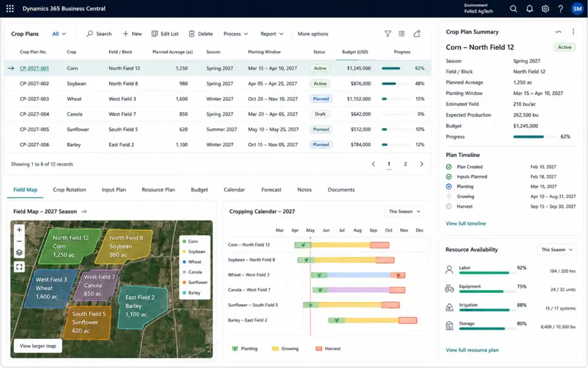
Task: Click the View larger map button
Action: [x=38, y=346]
